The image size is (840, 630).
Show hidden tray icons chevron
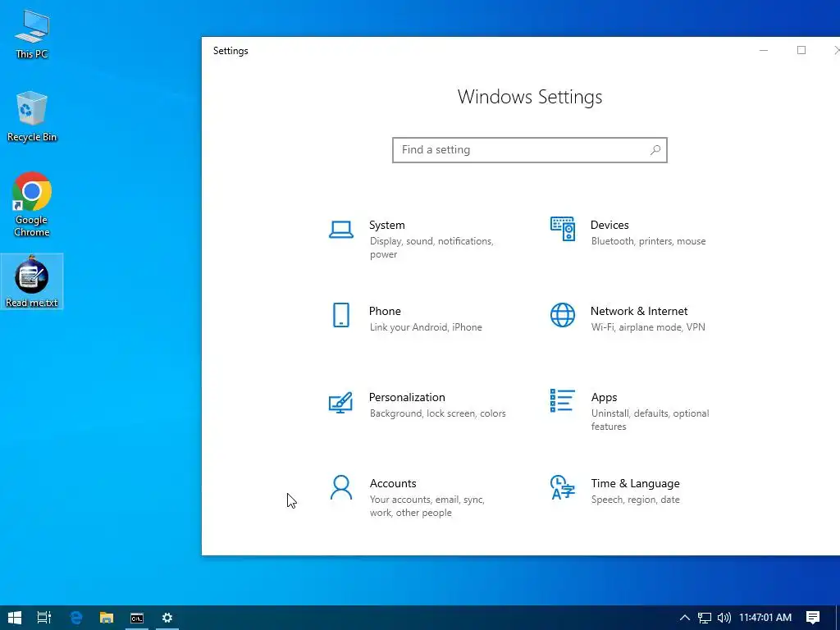pos(685,618)
